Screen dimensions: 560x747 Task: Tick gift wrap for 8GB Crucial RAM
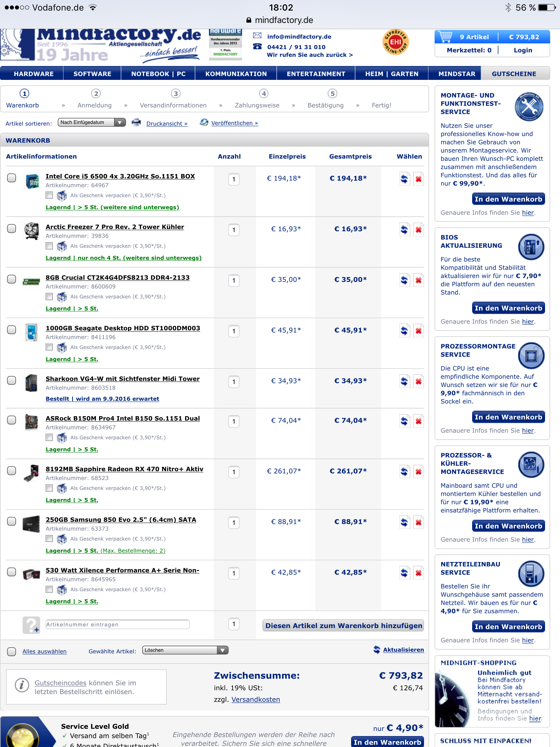(x=49, y=297)
